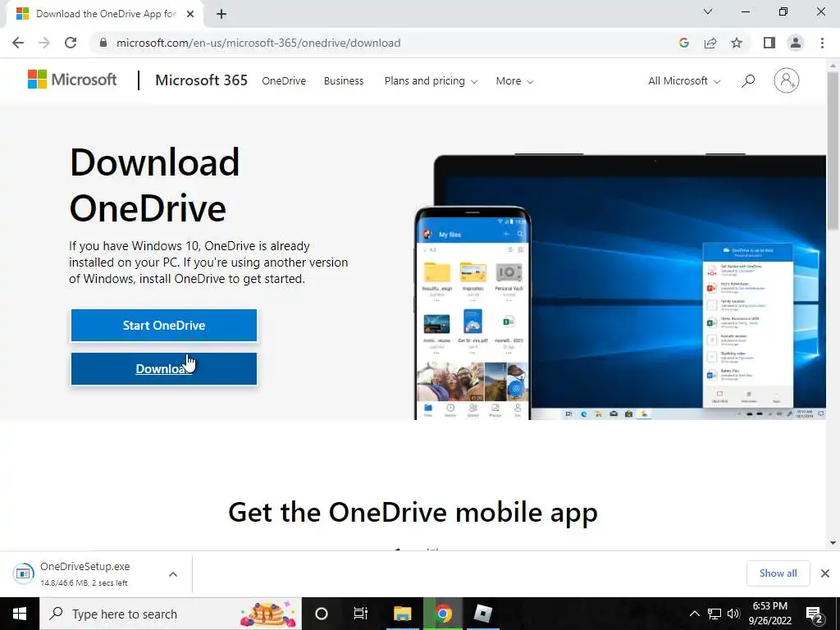Bookmark this page with the star icon
This screenshot has height=630, width=840.
pyautogui.click(x=737, y=43)
